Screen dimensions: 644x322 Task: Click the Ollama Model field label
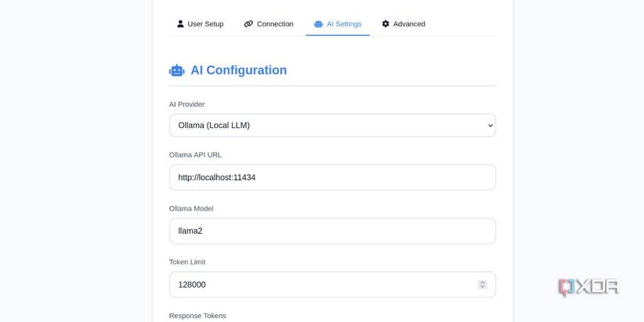191,208
